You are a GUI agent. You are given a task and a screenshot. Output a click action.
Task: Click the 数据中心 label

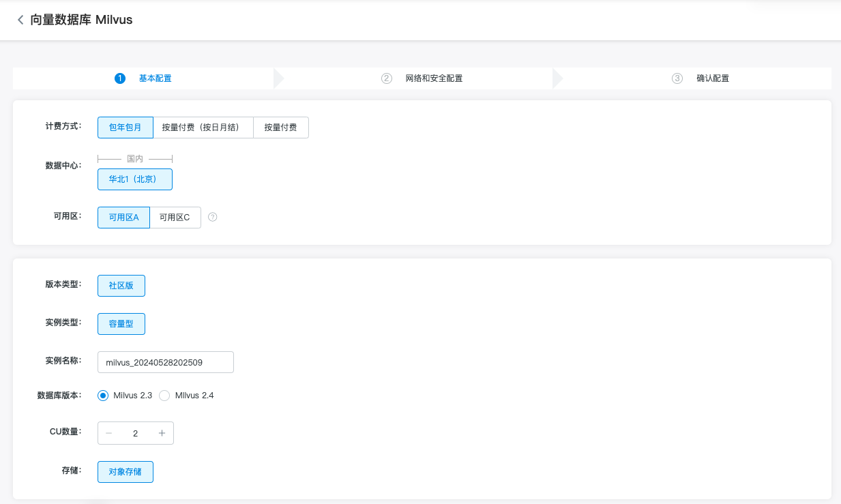tap(63, 166)
